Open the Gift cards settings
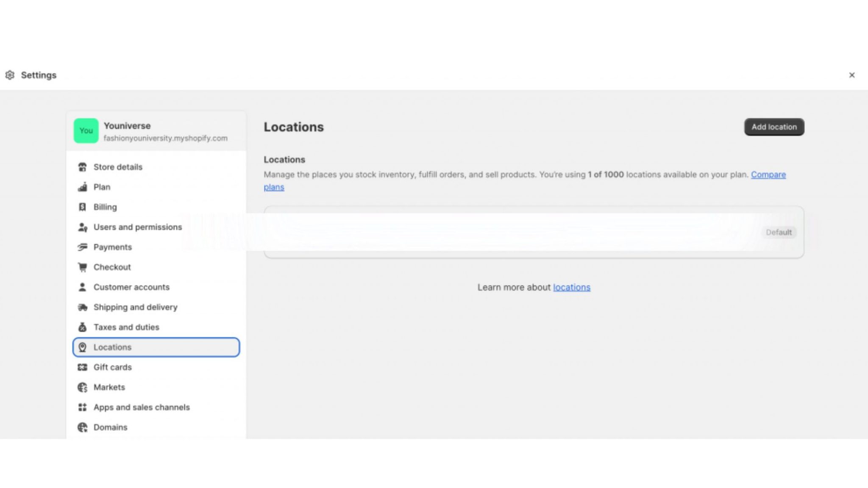 [x=112, y=367]
